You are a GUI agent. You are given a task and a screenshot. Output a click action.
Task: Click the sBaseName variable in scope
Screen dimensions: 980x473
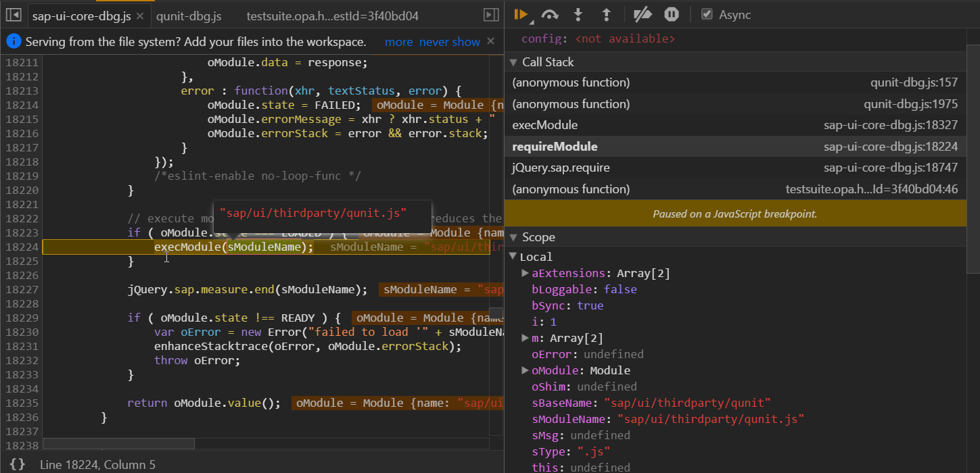pos(651,403)
